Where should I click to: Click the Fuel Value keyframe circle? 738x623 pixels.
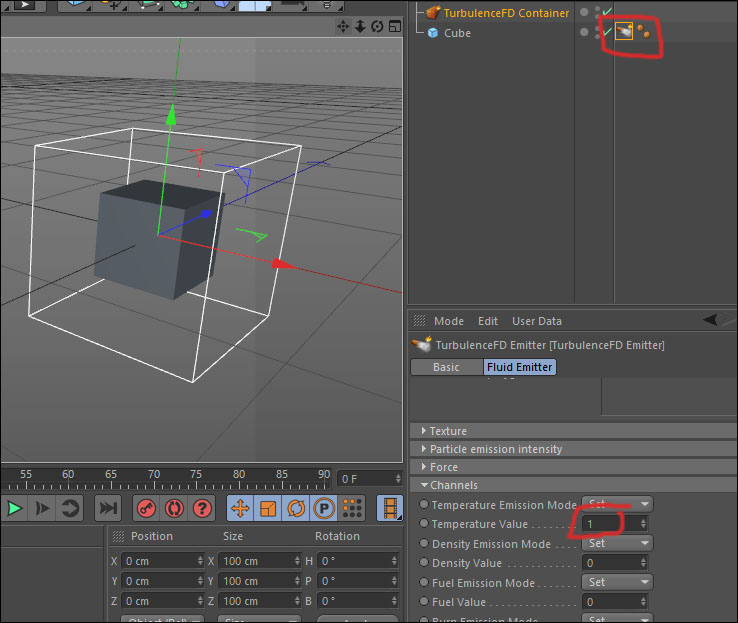[x=424, y=601]
